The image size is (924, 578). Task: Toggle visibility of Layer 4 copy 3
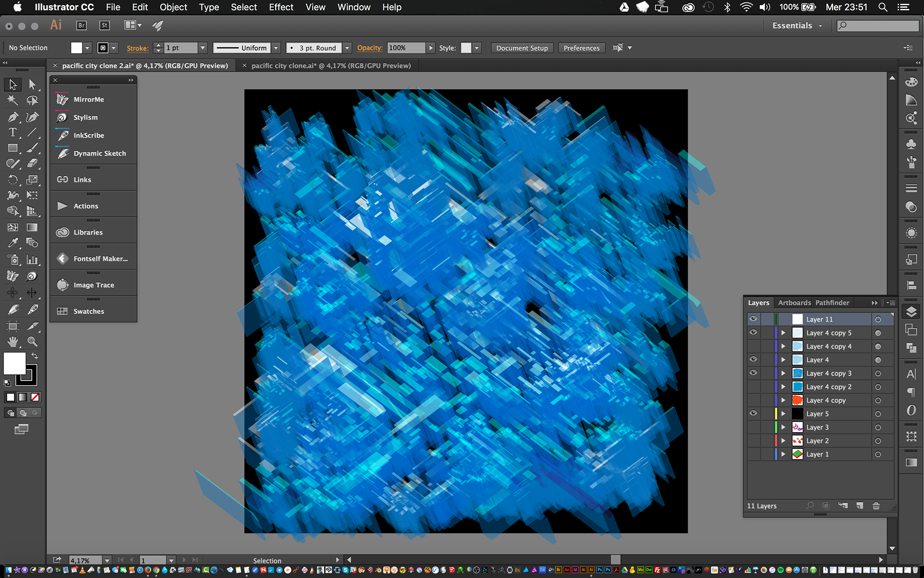click(753, 373)
